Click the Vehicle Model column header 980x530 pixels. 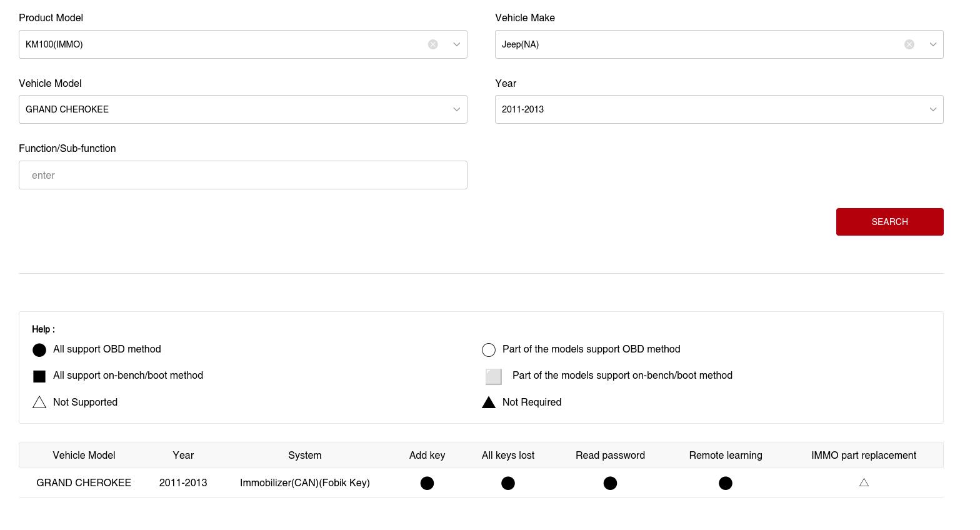[x=84, y=456]
